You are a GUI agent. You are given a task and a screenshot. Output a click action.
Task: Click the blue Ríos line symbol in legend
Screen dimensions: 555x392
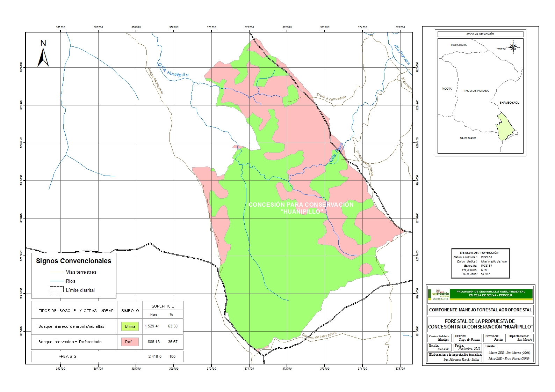[x=57, y=281]
